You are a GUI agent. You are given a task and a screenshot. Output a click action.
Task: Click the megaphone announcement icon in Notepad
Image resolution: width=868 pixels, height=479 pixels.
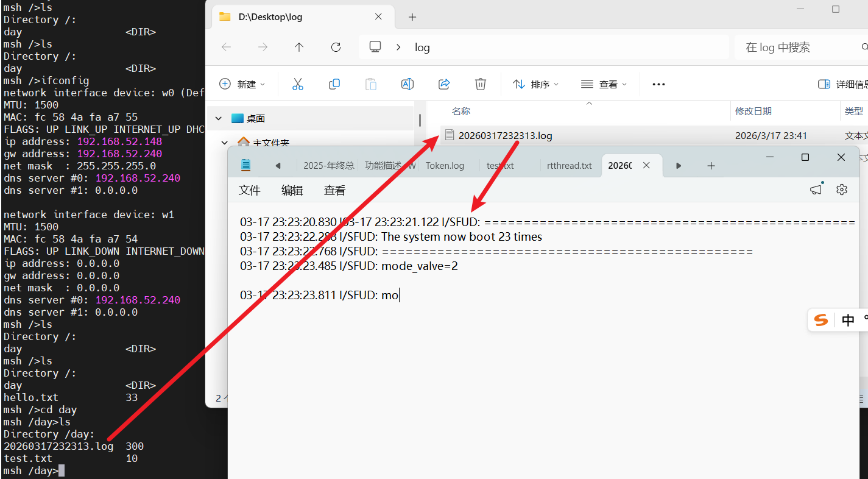click(816, 190)
